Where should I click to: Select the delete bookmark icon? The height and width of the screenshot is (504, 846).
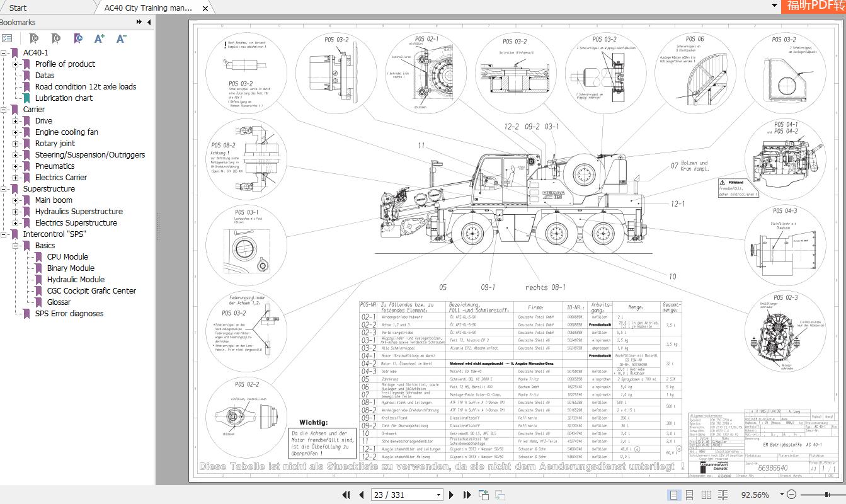click(x=33, y=38)
